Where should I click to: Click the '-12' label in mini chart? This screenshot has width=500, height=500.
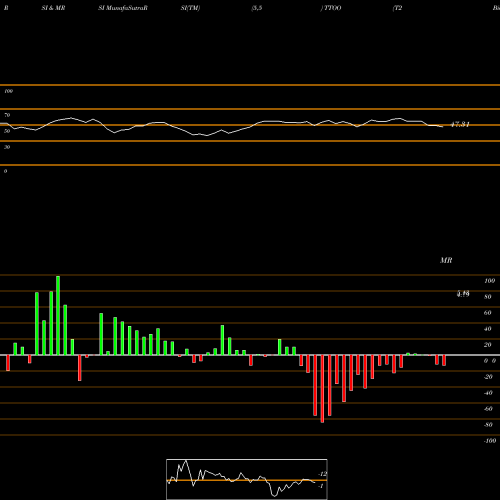coord(322,474)
